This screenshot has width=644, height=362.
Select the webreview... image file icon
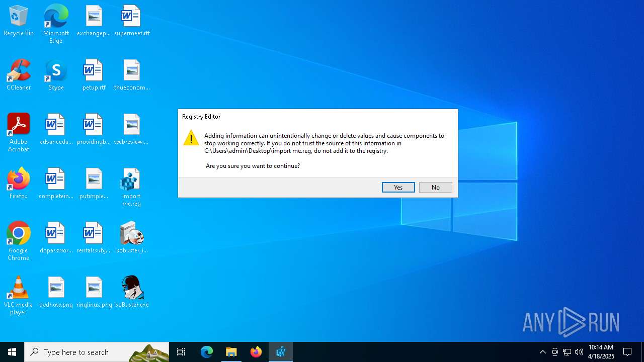tap(132, 129)
